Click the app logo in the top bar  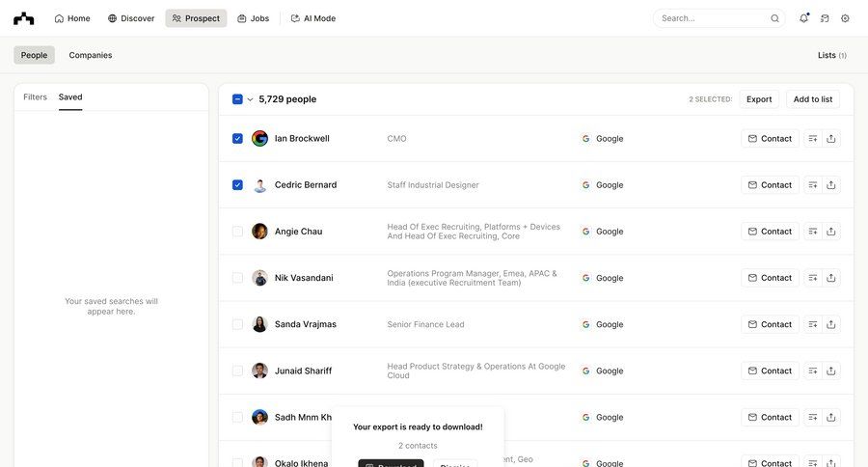24,18
